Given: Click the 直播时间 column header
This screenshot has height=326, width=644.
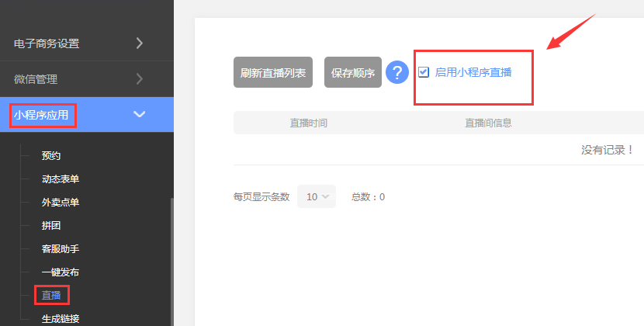Looking at the screenshot, I should (308, 123).
